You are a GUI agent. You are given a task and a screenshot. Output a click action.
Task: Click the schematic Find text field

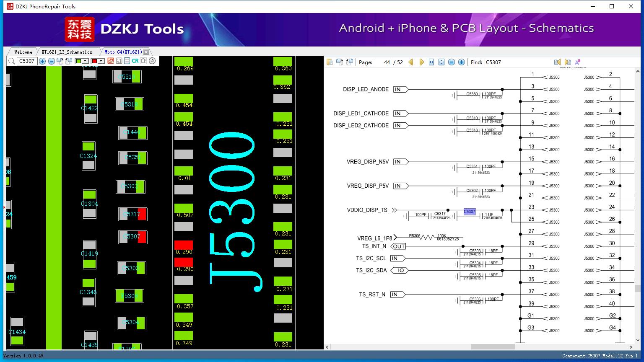pyautogui.click(x=518, y=62)
